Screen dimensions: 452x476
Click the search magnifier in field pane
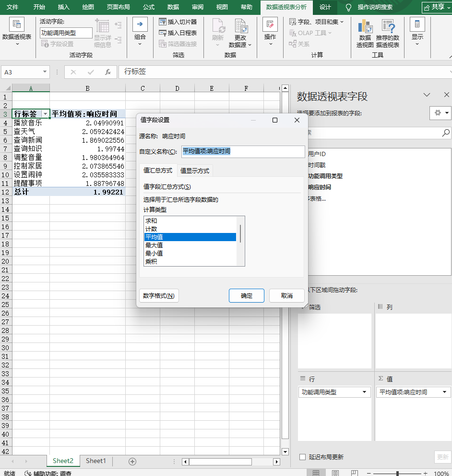(x=446, y=133)
